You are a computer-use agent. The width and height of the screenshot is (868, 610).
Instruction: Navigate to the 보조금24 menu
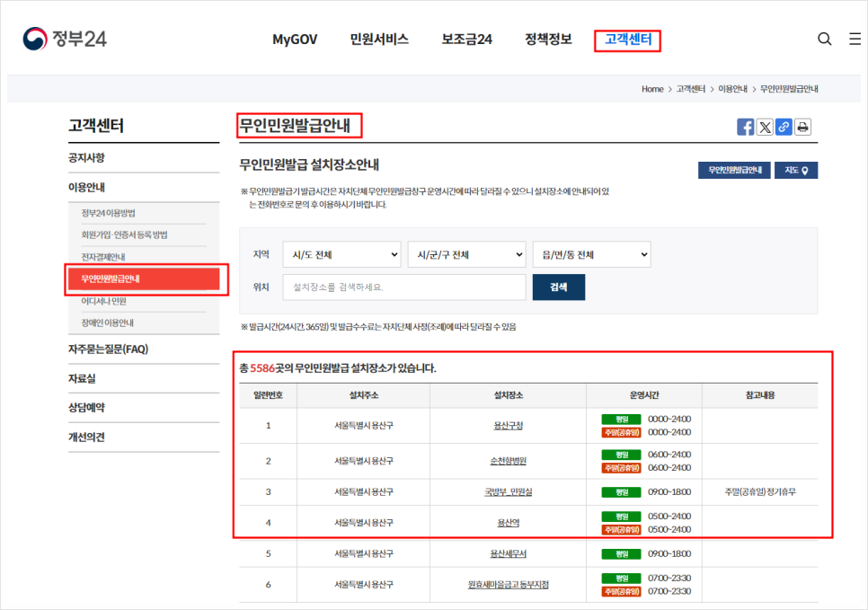point(467,40)
